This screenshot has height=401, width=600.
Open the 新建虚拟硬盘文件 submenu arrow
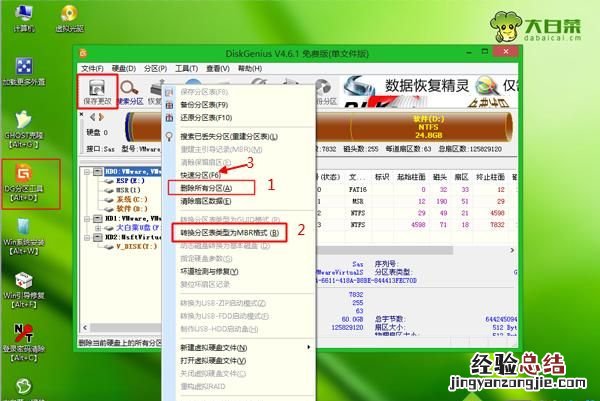click(x=308, y=347)
